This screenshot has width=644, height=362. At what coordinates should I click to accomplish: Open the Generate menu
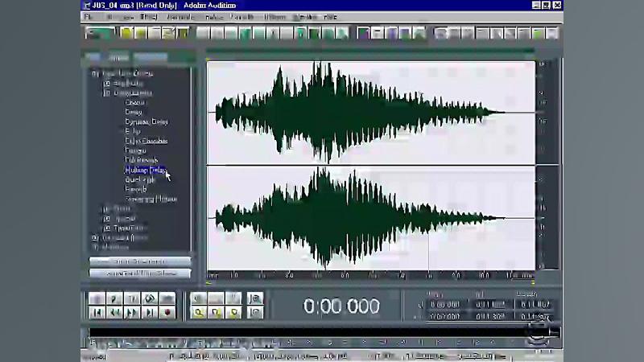tap(180, 17)
